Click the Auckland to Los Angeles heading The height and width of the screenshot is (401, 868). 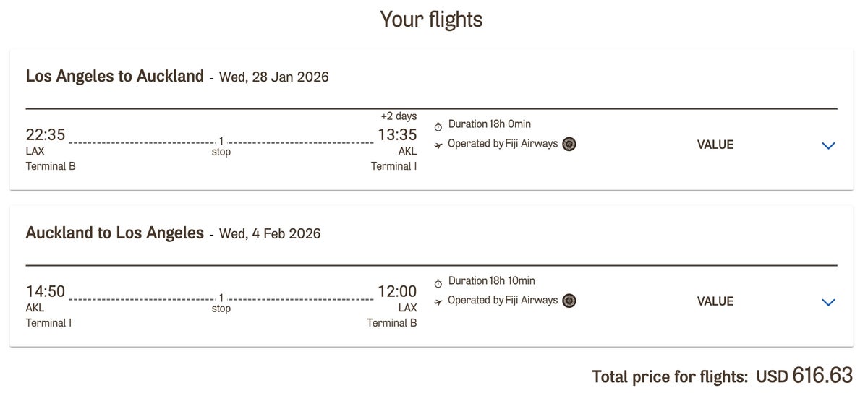(x=114, y=233)
